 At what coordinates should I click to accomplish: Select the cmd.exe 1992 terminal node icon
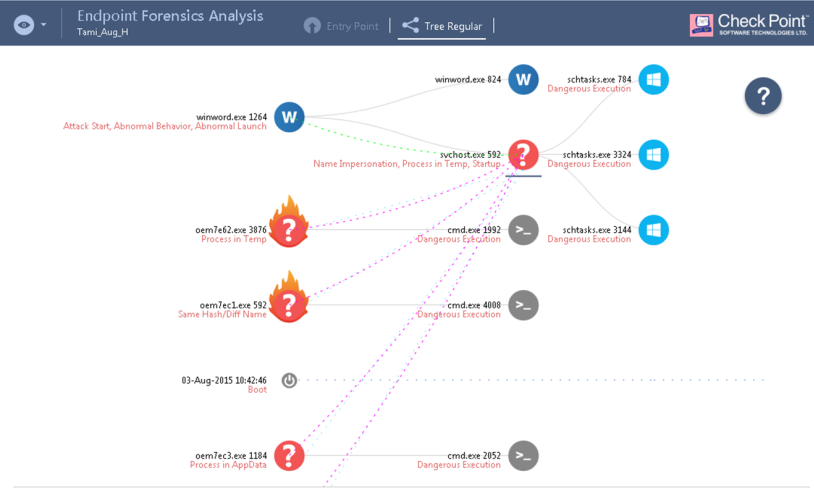tap(523, 230)
